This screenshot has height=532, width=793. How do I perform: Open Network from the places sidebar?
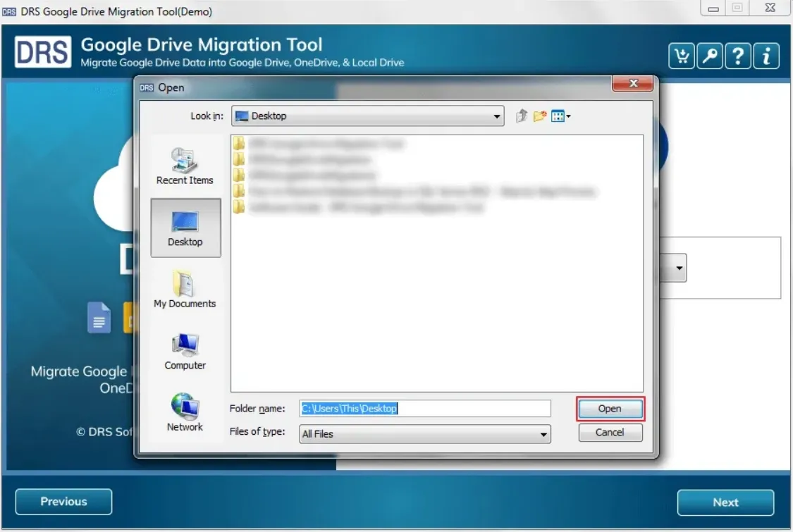click(185, 412)
